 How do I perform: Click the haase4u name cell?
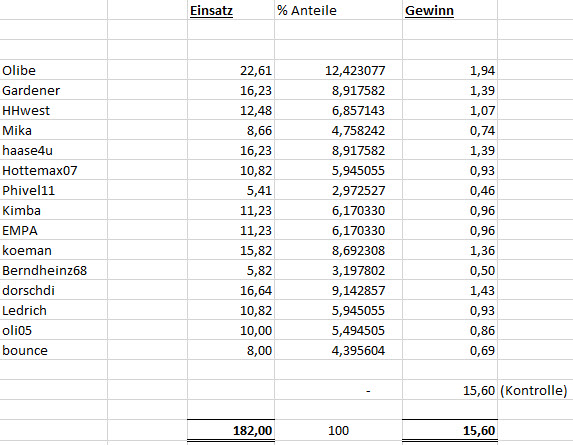click(x=54, y=150)
